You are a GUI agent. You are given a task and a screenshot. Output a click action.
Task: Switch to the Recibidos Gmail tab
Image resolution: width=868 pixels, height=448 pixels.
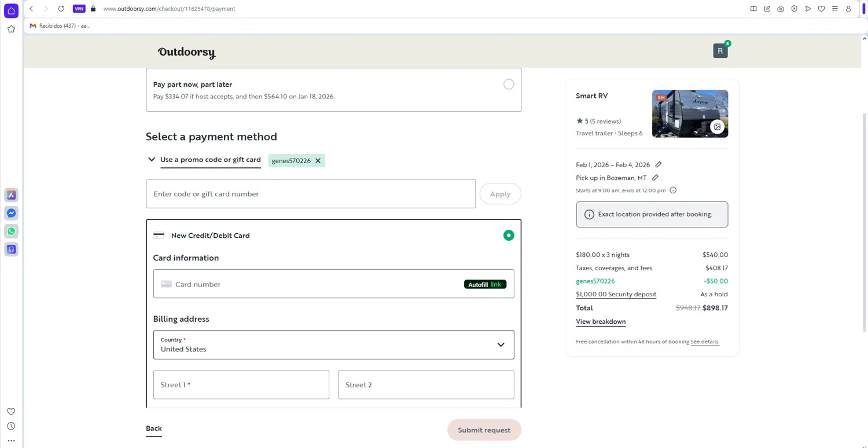[x=61, y=25]
